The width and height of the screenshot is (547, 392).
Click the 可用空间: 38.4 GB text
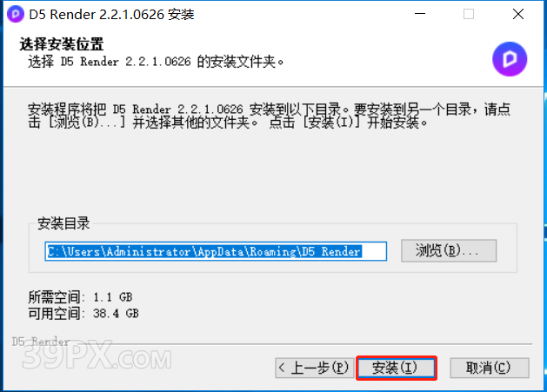[83, 313]
